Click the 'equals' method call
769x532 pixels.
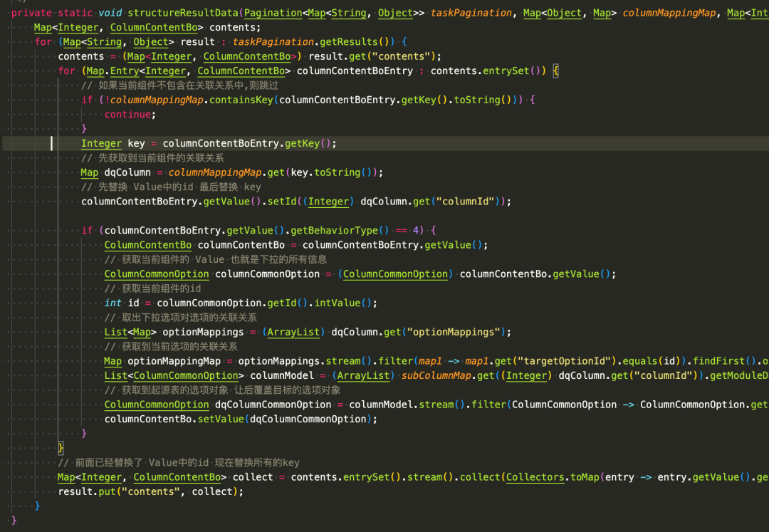tap(640, 361)
